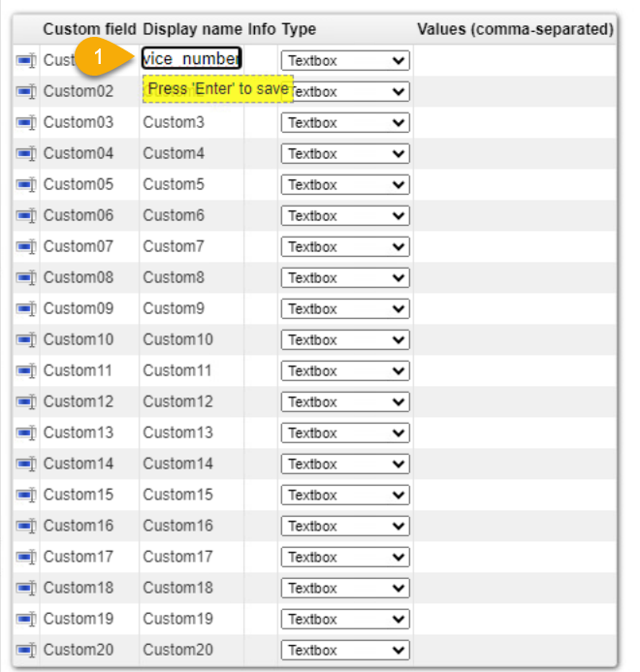
Task: Click the field icon beside Custom19
Action: [x=26, y=619]
